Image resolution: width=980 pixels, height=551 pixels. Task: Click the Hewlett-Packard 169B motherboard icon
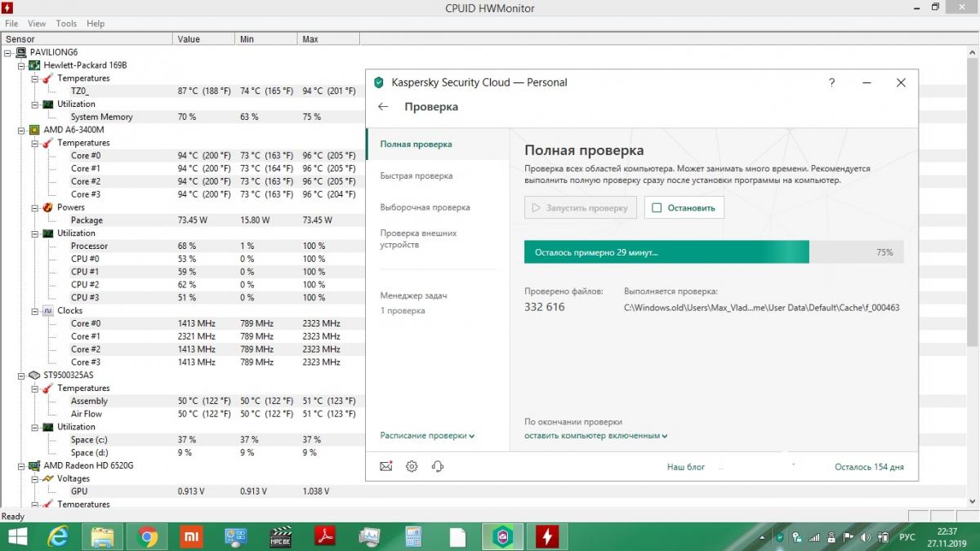(x=34, y=65)
